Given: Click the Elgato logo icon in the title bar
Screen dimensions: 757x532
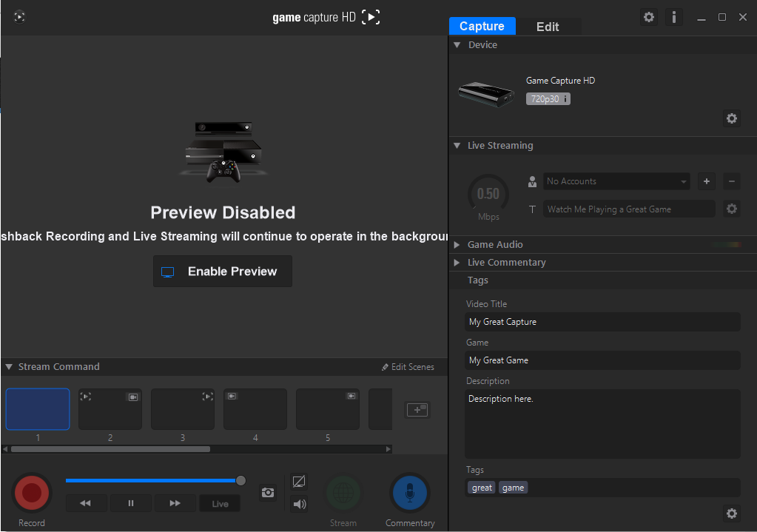Looking at the screenshot, I should 19,17.
